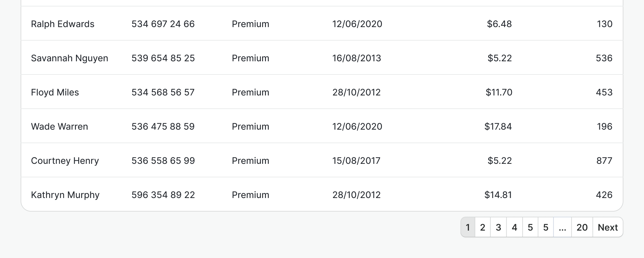The image size is (644, 258).
Task: Click Kathryn Murphy in the table
Action: click(65, 195)
